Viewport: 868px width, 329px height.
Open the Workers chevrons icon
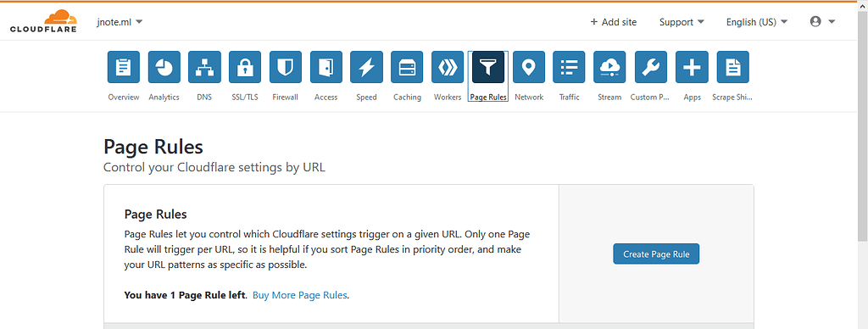[448, 67]
